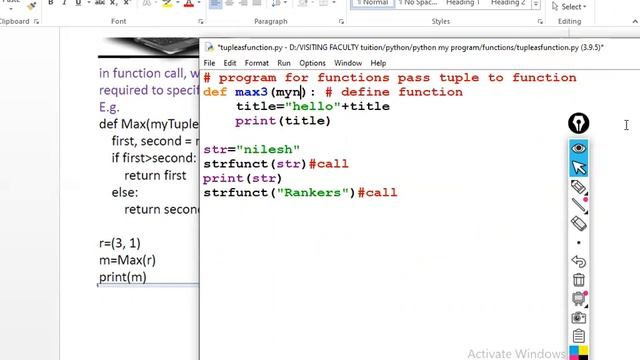Open the Paste dropdown arrow

point(11,8)
